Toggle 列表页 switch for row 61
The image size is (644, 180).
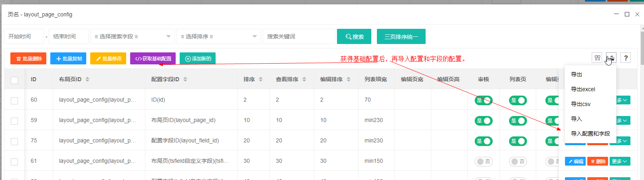[x=518, y=161]
